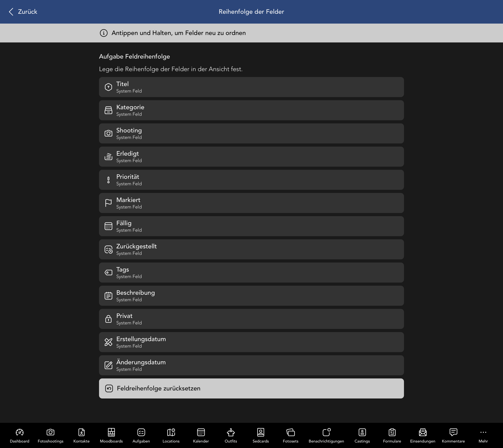
Task: Open the Outfits shirt icon
Action: [231, 432]
